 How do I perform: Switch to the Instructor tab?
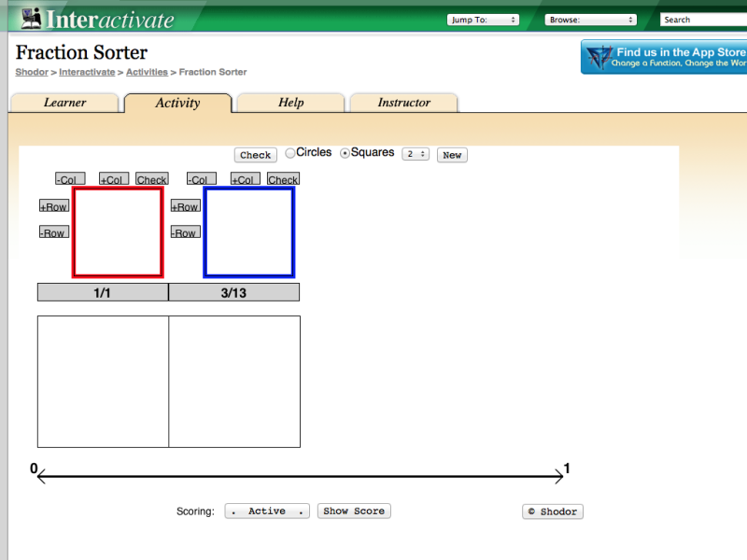pos(403,103)
